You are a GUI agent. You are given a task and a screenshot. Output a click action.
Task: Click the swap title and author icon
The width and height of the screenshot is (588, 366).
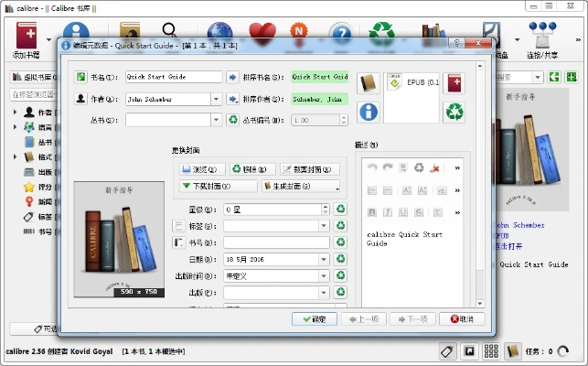(80, 77)
